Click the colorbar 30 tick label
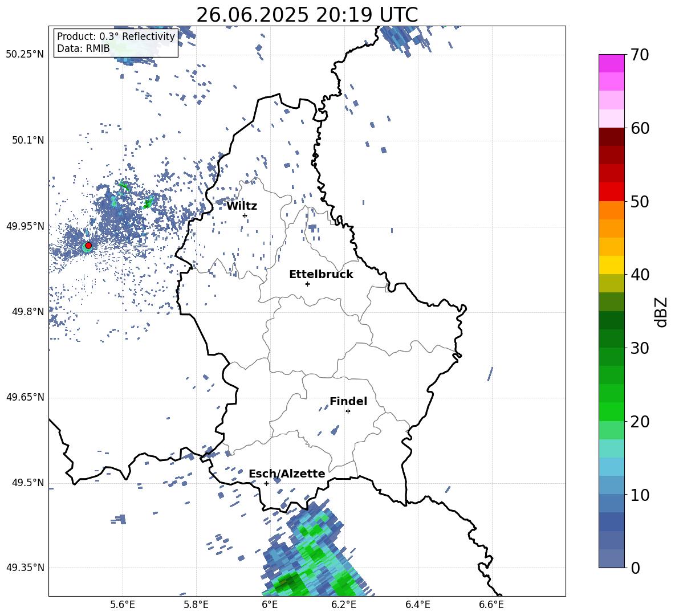Viewport: 675px width, 616px height. pos(640,348)
